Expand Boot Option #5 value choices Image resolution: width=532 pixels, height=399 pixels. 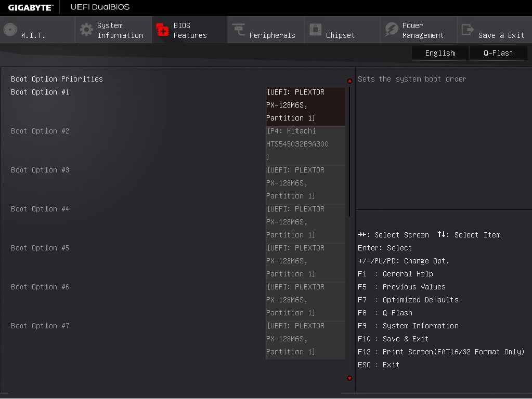tap(305, 261)
